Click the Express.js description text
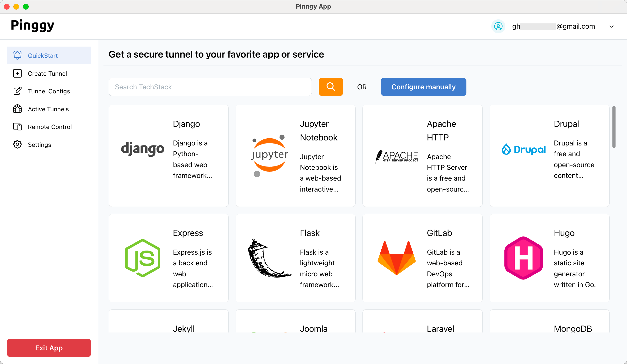The height and width of the screenshot is (364, 627). pos(193,268)
